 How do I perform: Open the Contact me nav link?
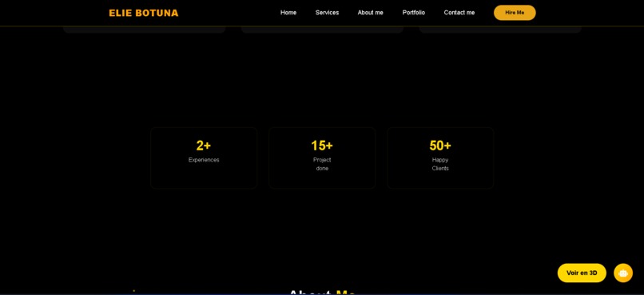point(459,13)
